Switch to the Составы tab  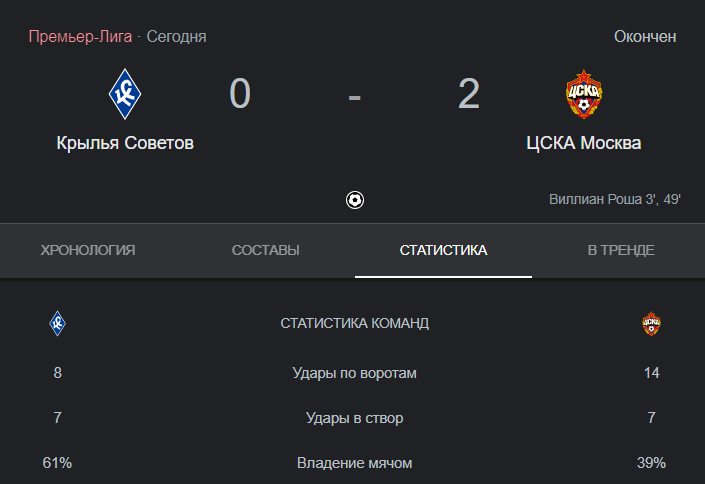coord(265,250)
